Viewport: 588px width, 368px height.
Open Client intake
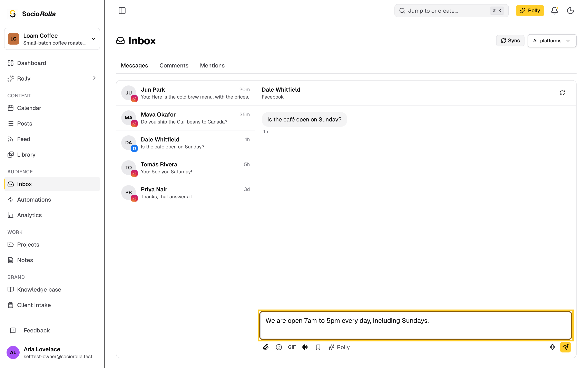[52, 305]
